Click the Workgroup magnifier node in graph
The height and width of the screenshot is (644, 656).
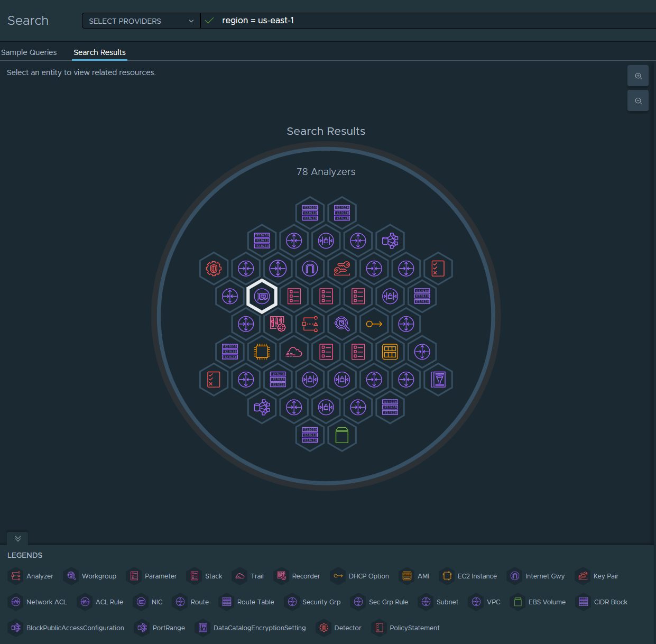coord(342,324)
